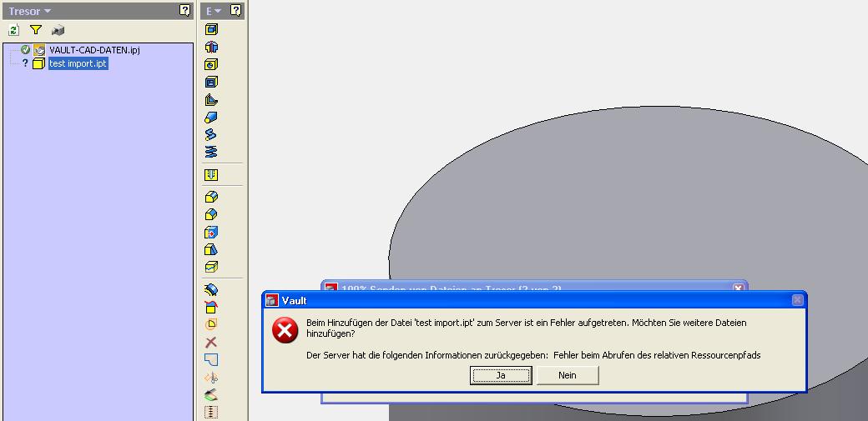Select the Revolve feature tool
Image resolution: width=868 pixels, height=421 pixels.
211,47
